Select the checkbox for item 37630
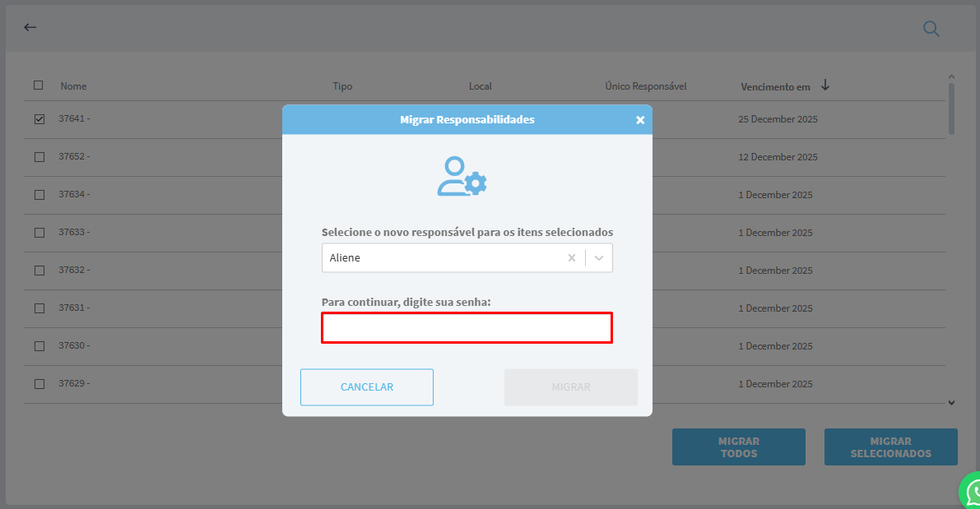This screenshot has height=509, width=980. 39,346
